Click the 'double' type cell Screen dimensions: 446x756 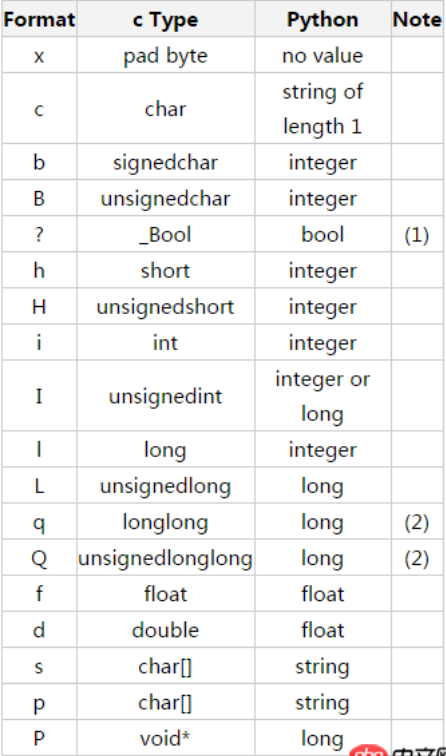(x=165, y=630)
